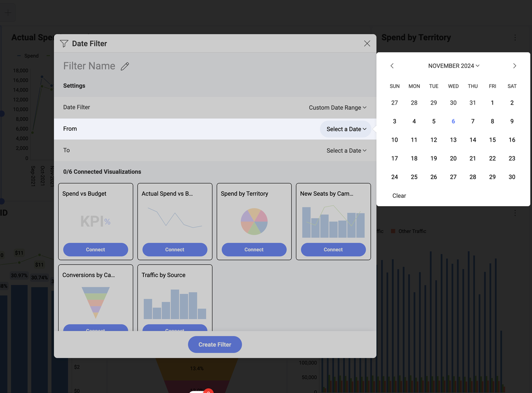Click the Other Traffic legend entry
This screenshot has height=393, width=532.
408,231
